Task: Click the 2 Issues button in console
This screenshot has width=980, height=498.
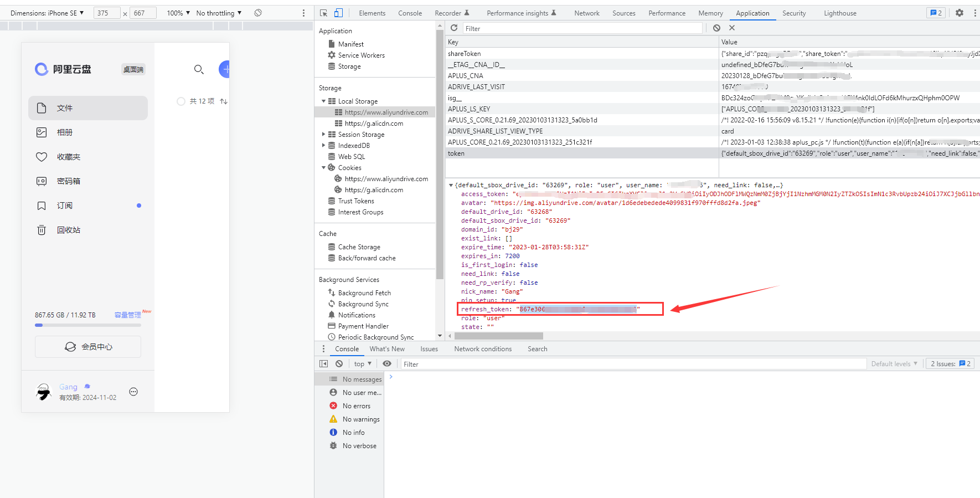Action: pyautogui.click(x=950, y=364)
